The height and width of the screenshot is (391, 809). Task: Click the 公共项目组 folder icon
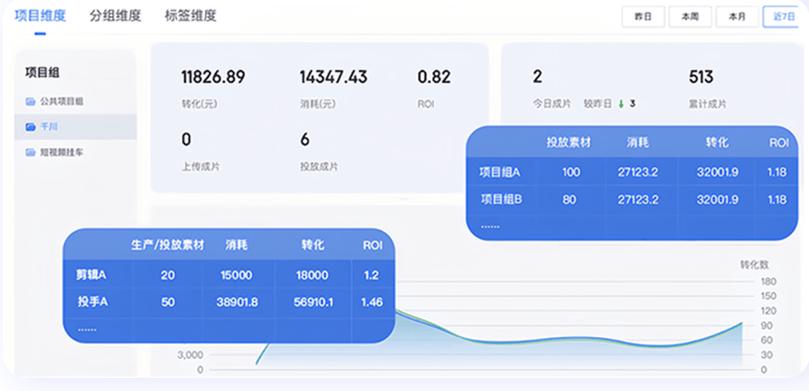coord(30,102)
